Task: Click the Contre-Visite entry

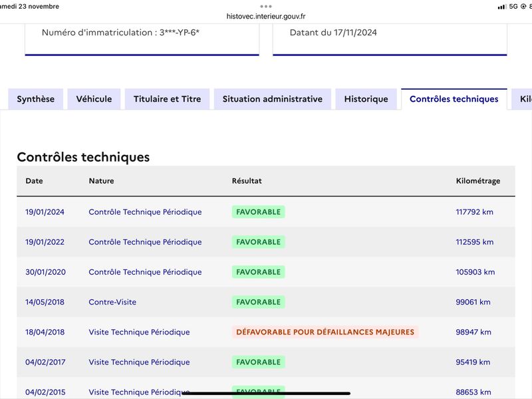Action: (112, 302)
